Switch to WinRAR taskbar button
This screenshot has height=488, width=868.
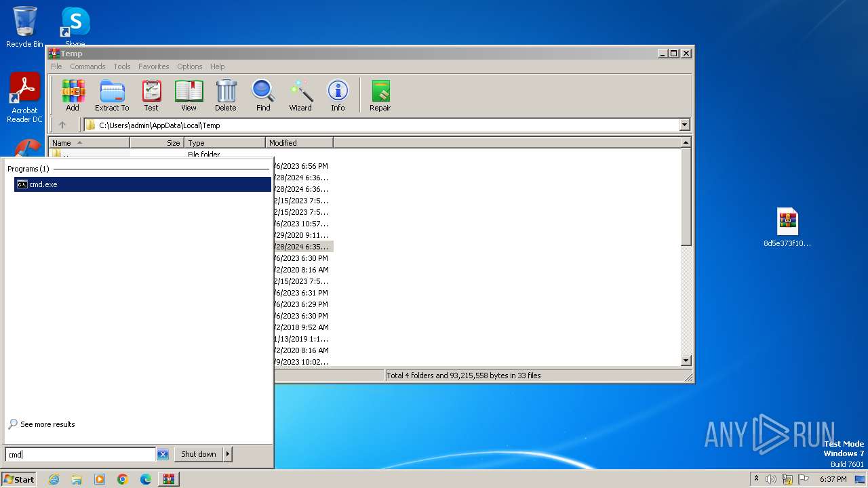(169, 479)
